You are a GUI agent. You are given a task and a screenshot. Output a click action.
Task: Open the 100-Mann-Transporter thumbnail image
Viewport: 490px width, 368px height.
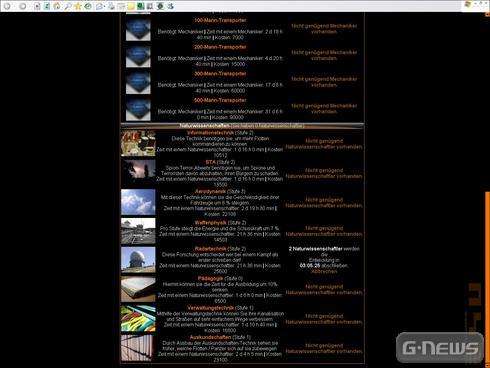(138, 30)
